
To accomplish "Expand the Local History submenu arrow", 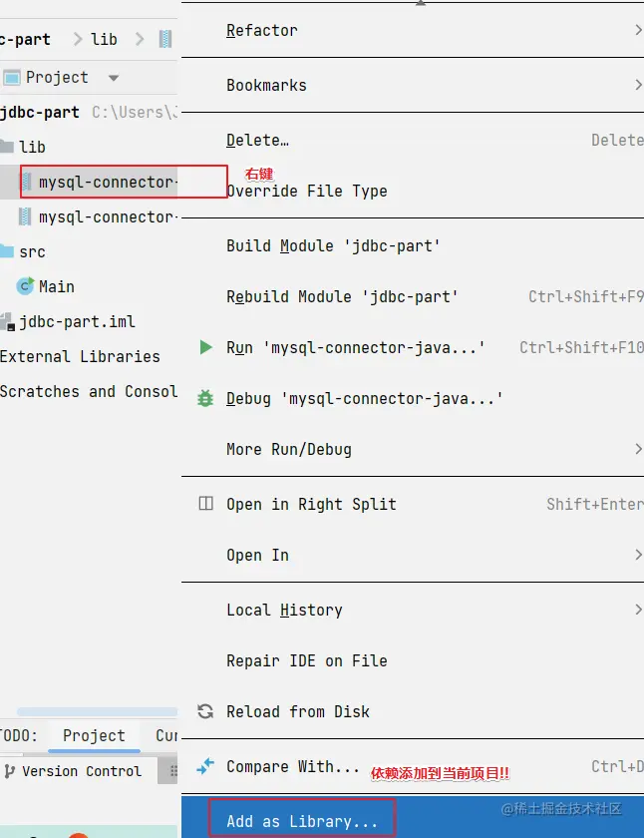I will coord(638,610).
